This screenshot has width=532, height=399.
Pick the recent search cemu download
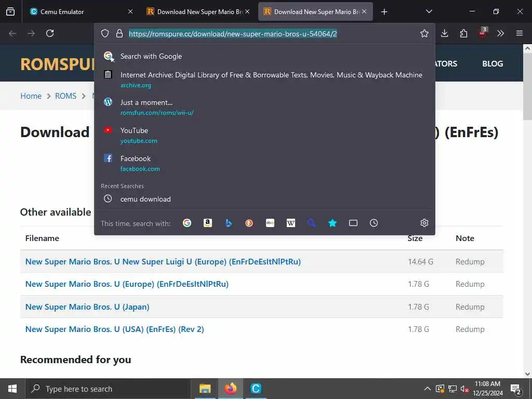click(264, 199)
